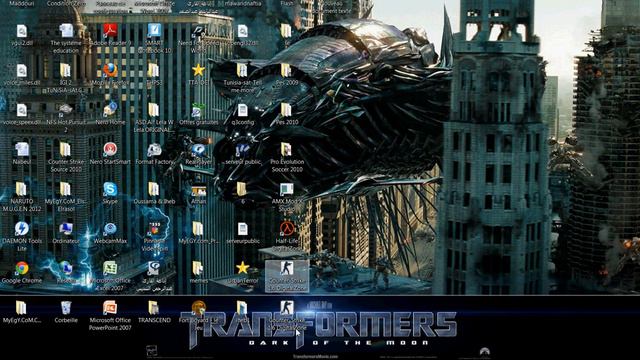640x360 pixels.
Task: Open the Nabeul document icon
Action: point(22,150)
